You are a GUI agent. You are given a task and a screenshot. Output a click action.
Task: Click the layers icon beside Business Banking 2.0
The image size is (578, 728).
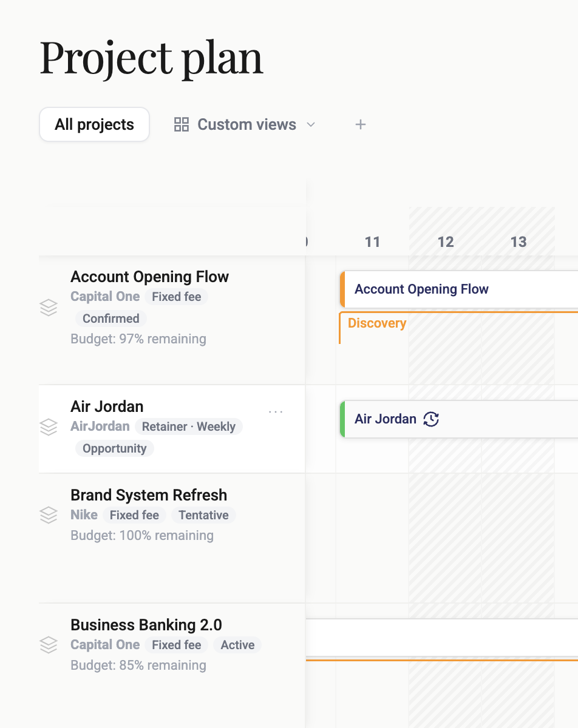coord(49,645)
